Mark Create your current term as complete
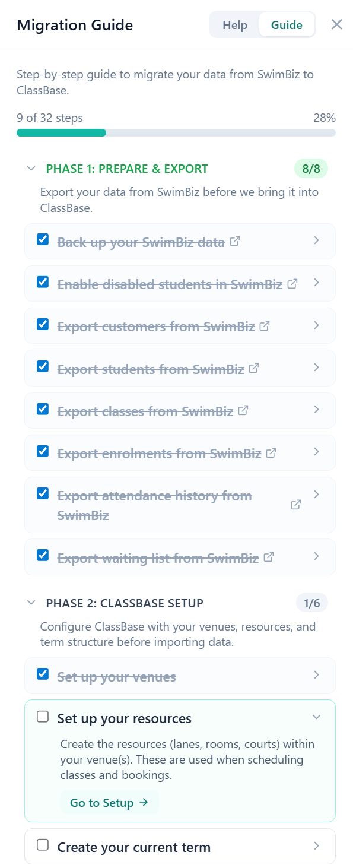This screenshot has width=353, height=868. 42,845
